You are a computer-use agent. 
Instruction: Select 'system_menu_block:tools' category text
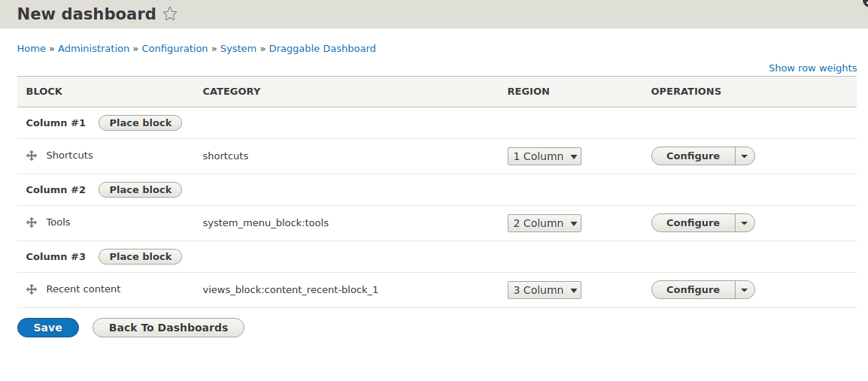[266, 223]
